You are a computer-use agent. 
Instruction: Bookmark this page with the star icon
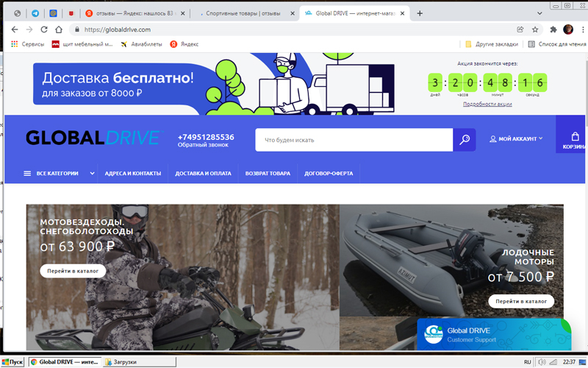535,29
